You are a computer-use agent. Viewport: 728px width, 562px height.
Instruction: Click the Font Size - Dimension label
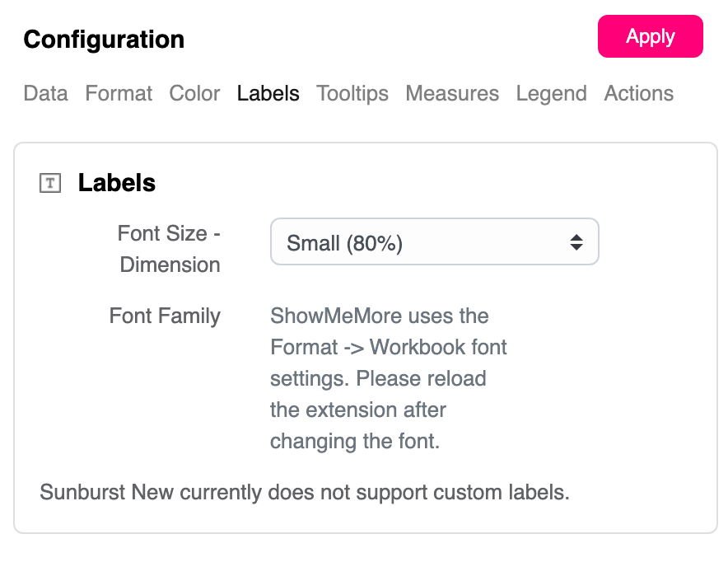[x=170, y=249]
